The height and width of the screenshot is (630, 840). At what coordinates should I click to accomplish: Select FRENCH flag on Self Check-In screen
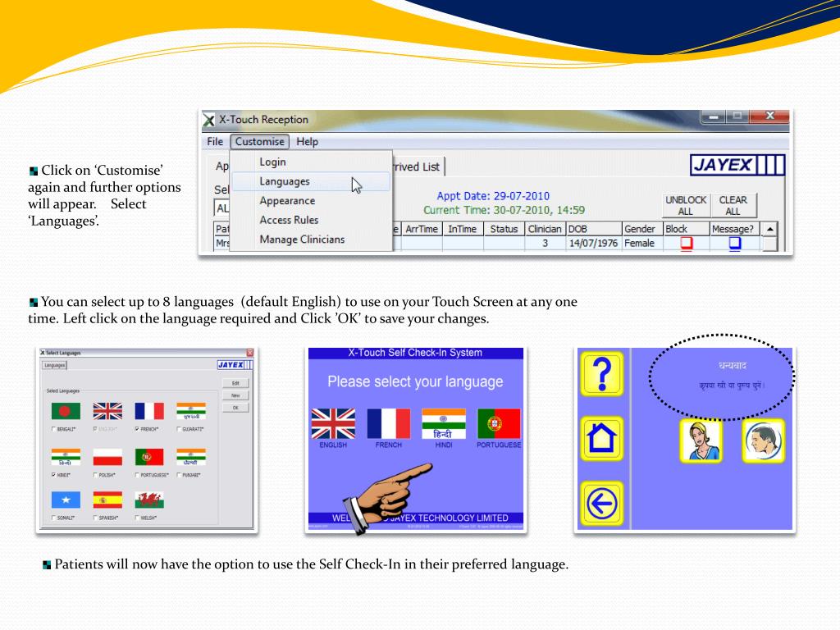coord(388,424)
